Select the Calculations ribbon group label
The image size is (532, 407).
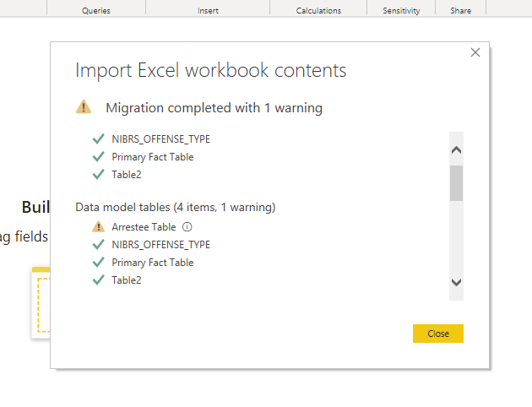pos(318,10)
